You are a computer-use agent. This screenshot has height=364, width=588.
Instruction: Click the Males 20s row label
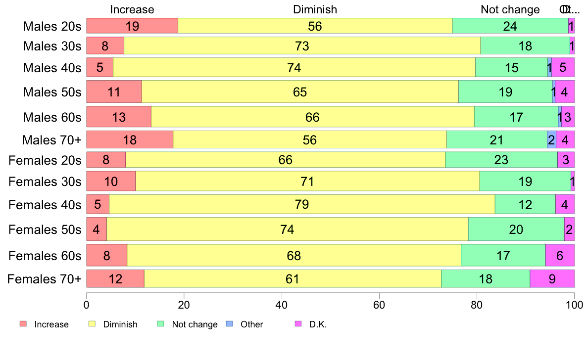coord(52,26)
